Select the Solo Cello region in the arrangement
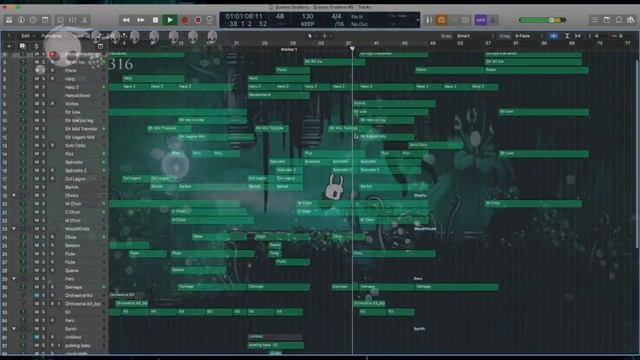 coord(436,145)
